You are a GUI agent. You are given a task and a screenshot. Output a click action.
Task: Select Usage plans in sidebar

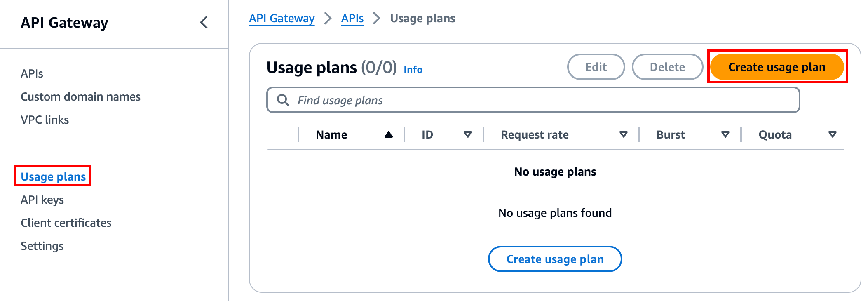point(53,176)
